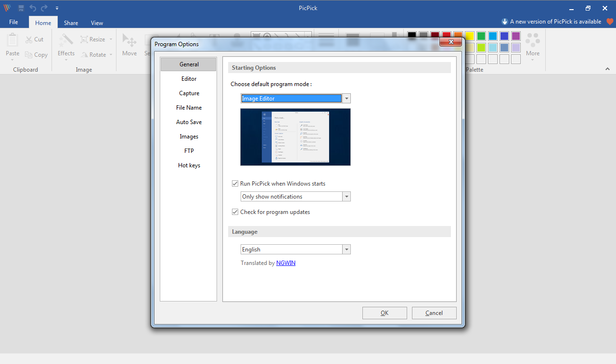Viewport: 616px width, 364px height.
Task: Toggle 'Check for program updates' checkbox
Action: 235,212
